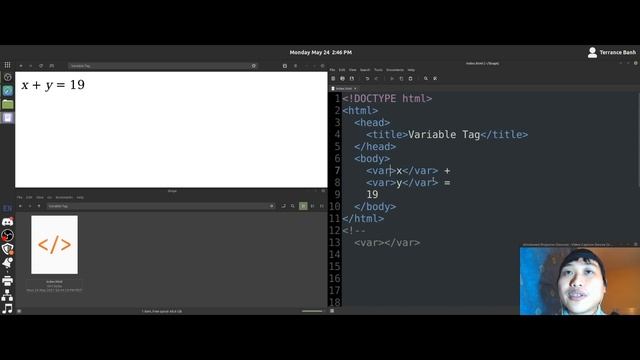Viewport: 640px width, 360px height.
Task: Click the editor Cut toolbar icon
Action: click(392, 78)
